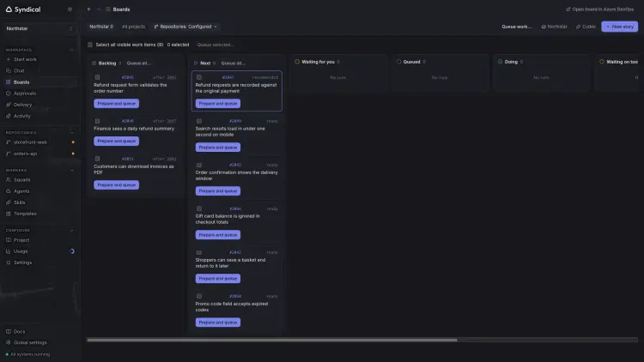Click the Approvals checkmark icon

9,94
